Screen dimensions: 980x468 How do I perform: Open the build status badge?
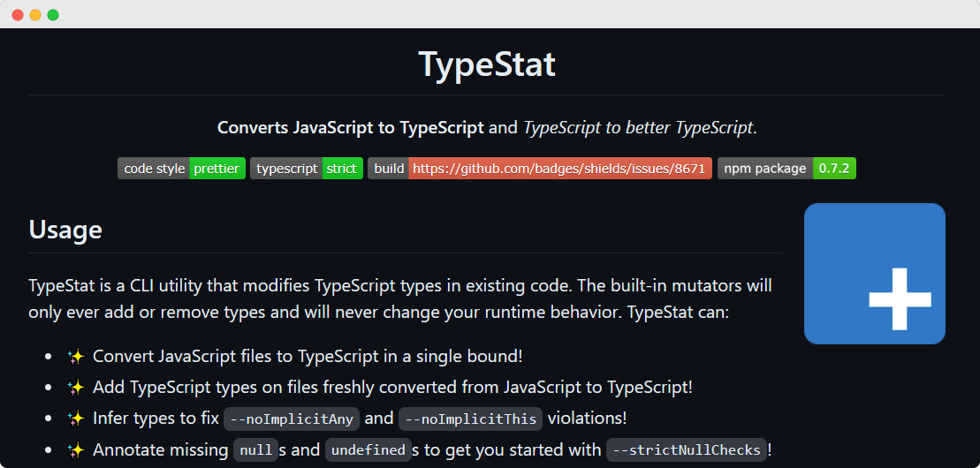pyautogui.click(x=539, y=168)
